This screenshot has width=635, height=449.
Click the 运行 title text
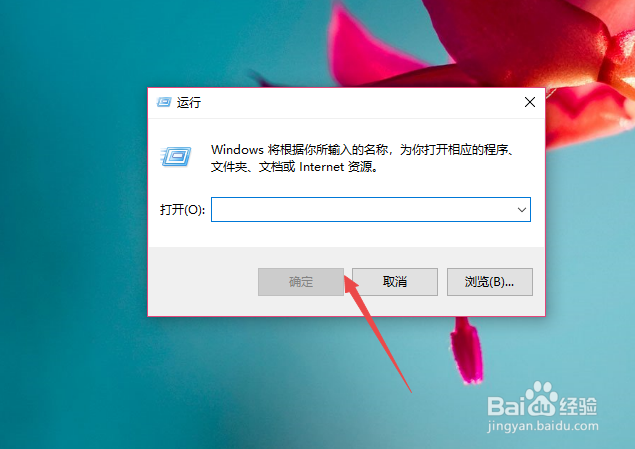pos(189,102)
